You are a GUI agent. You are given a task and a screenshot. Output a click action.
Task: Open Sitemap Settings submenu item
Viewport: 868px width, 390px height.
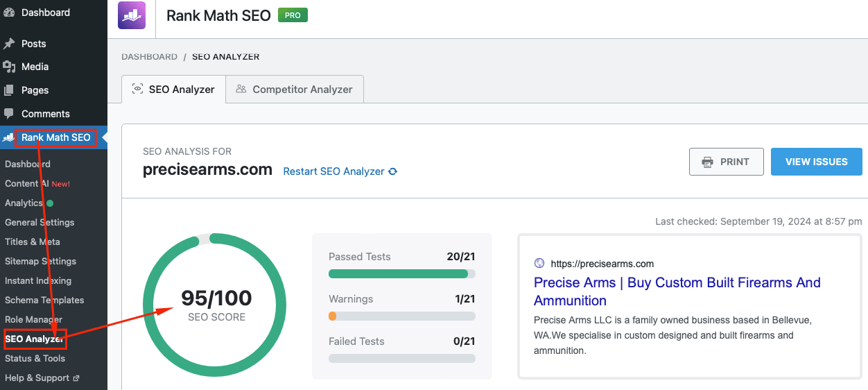click(x=40, y=262)
